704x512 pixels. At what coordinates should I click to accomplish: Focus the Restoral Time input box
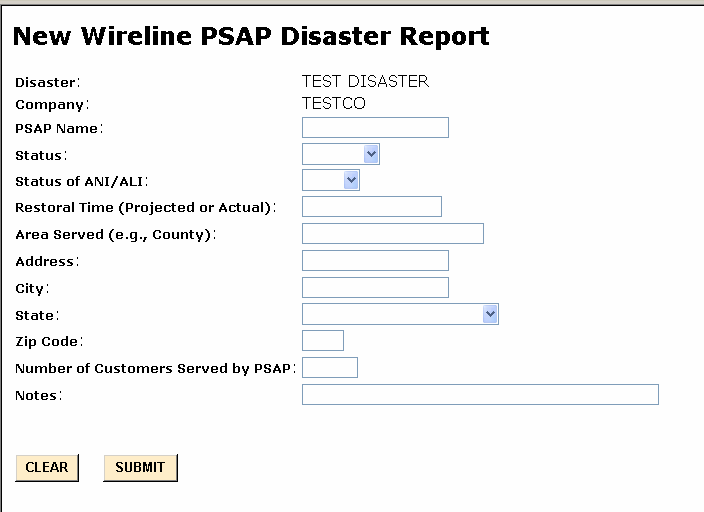coord(371,206)
